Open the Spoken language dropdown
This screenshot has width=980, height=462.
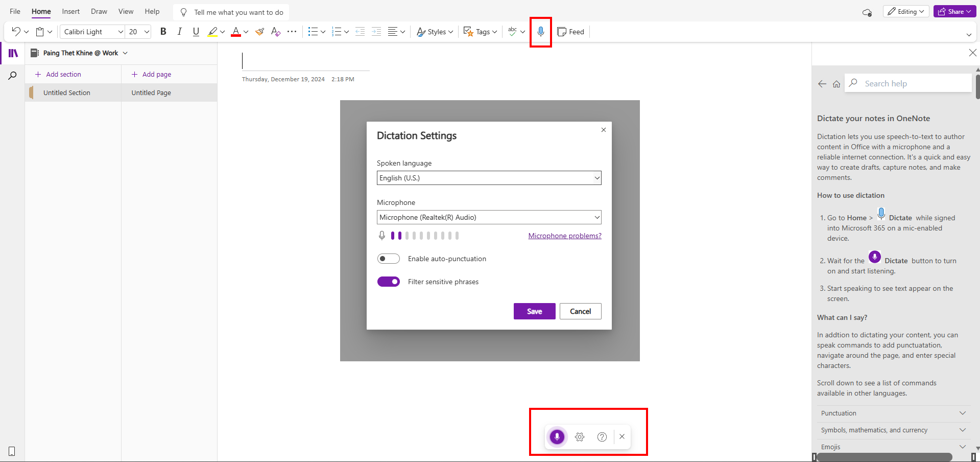(489, 178)
